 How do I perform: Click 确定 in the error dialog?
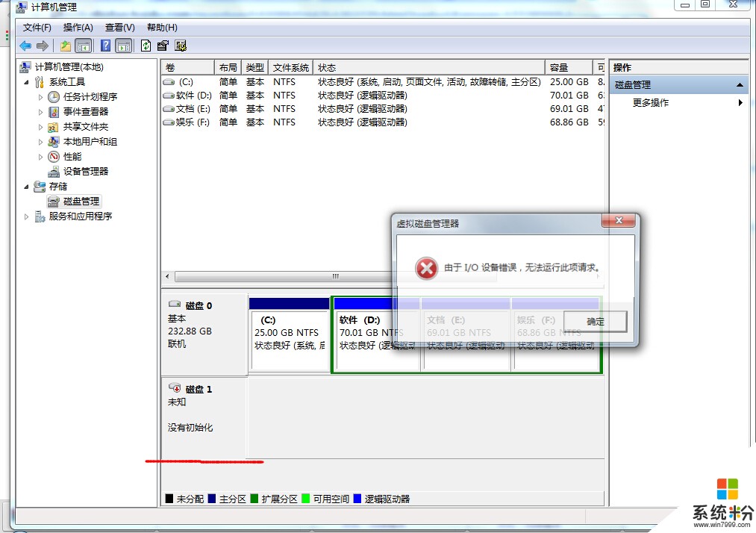click(x=595, y=321)
